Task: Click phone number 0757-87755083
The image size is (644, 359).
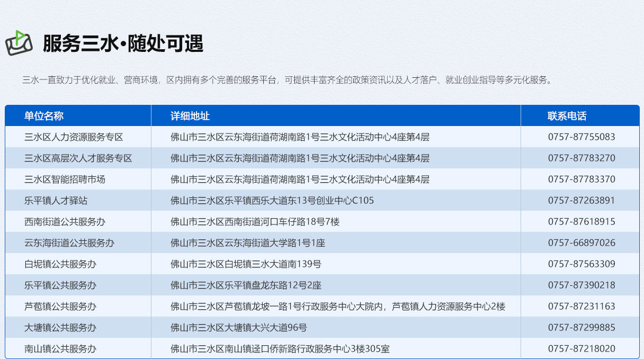Action: 582,137
